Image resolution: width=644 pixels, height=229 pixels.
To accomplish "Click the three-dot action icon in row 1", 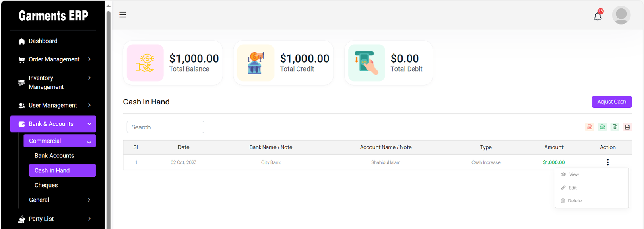I will [607, 162].
